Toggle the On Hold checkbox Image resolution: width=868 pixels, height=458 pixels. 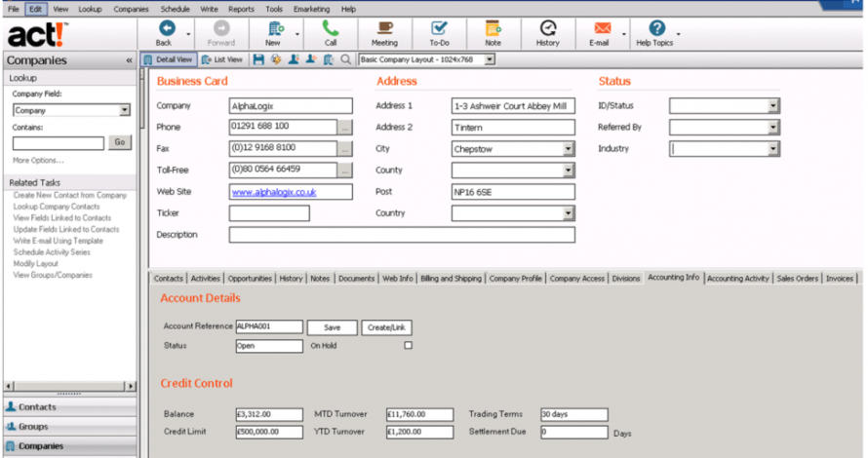click(x=408, y=345)
